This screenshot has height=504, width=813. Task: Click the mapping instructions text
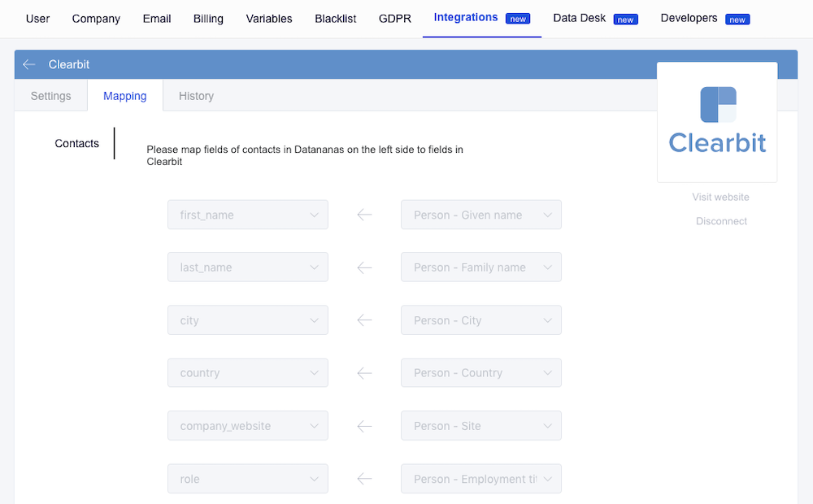tap(305, 155)
